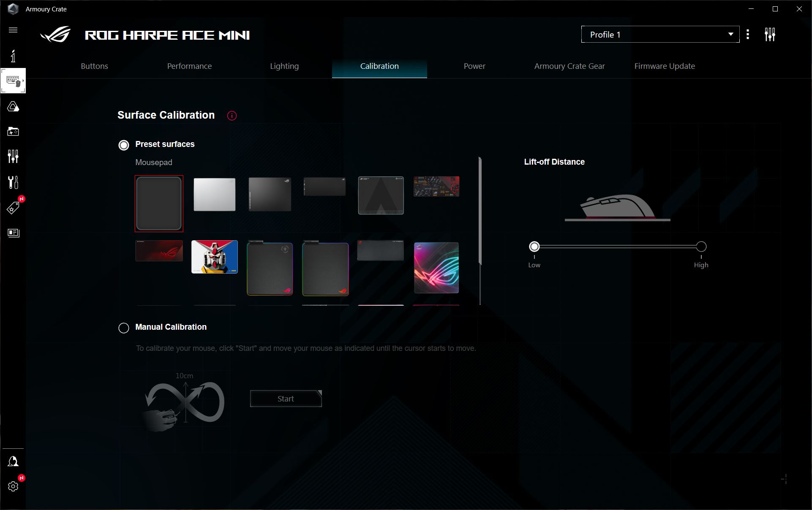Click the Armoury Crate app logo
812x510 pixels.
pos(13,9)
